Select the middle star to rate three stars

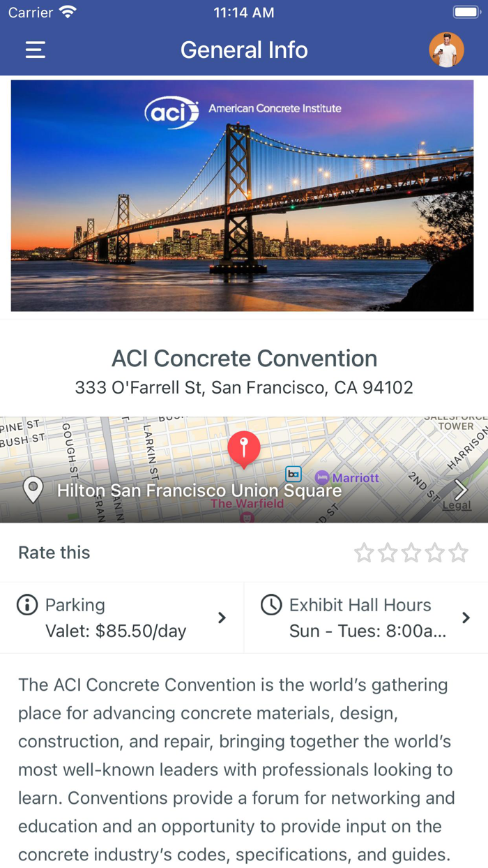[411, 552]
